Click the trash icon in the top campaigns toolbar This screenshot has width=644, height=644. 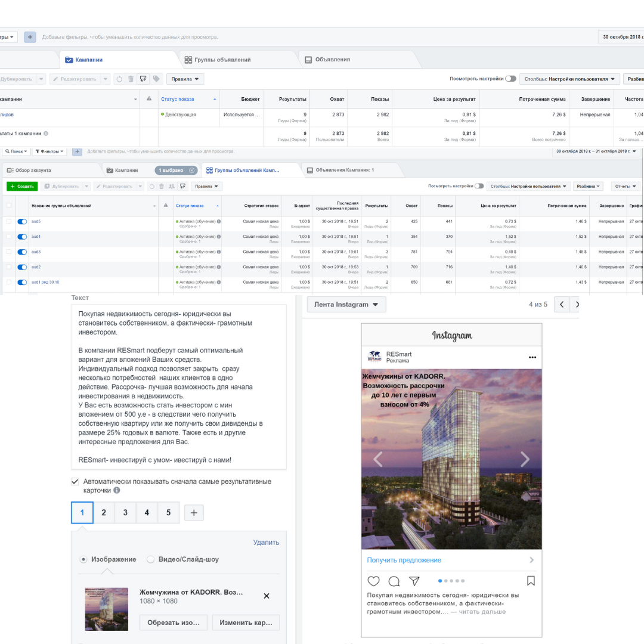131,79
